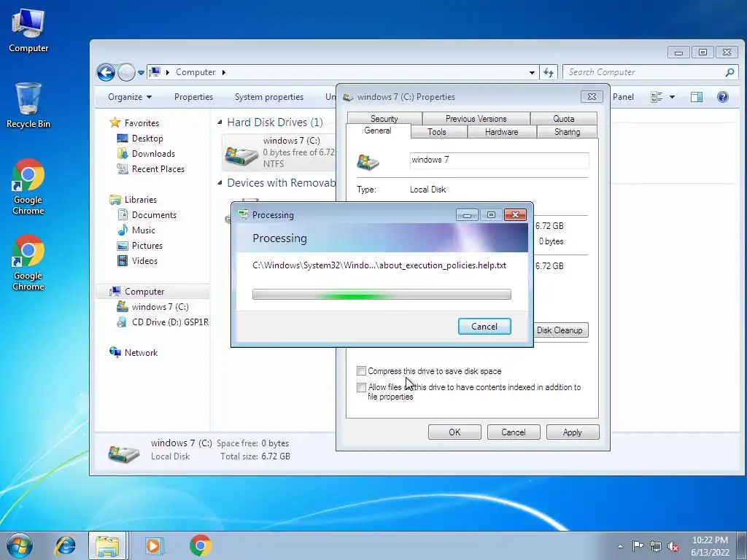Click the muted volume tray icon
Screen dimensions: 747x560
(x=673, y=546)
